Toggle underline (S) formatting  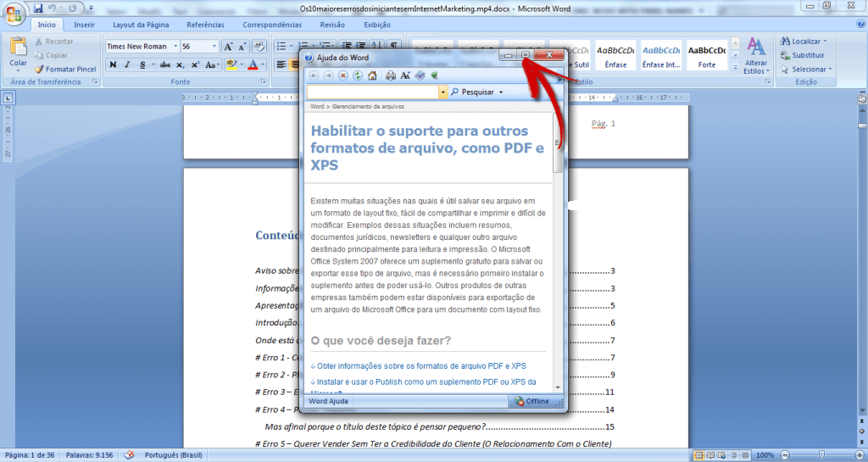(x=142, y=64)
